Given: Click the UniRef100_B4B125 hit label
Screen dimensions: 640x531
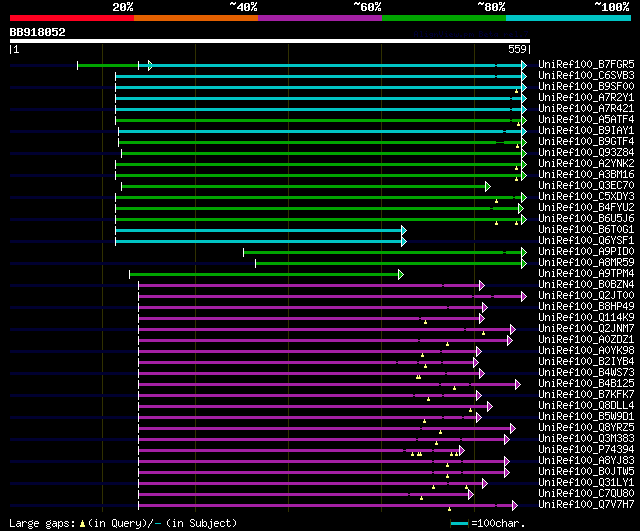Looking at the screenshot, I should [586, 384].
